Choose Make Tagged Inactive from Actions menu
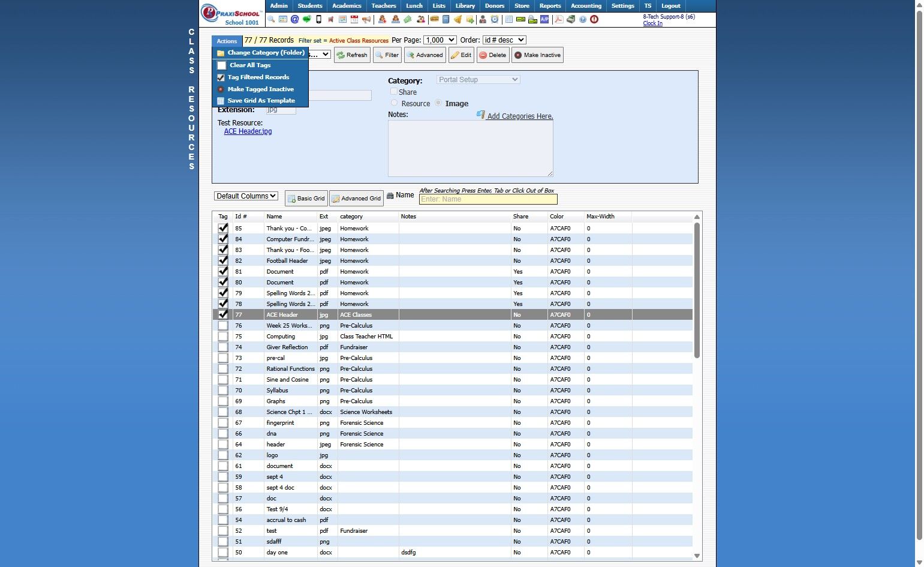The width and height of the screenshot is (924, 567). point(260,89)
